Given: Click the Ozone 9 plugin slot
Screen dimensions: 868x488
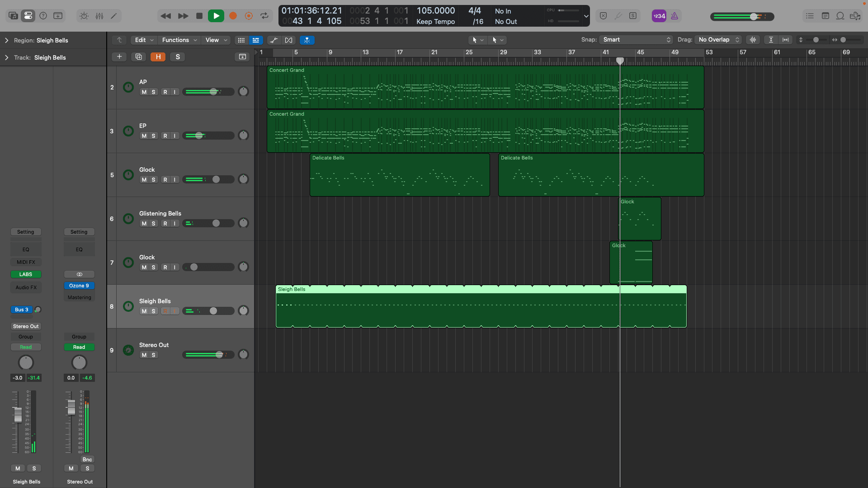Looking at the screenshot, I should (79, 286).
